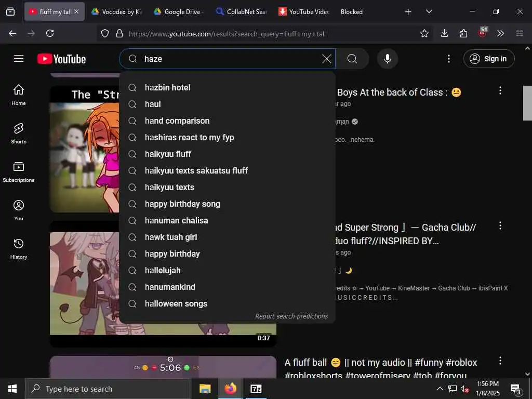Image resolution: width=532 pixels, height=399 pixels.
Task: Click the magnifier search button
Action: (352, 59)
